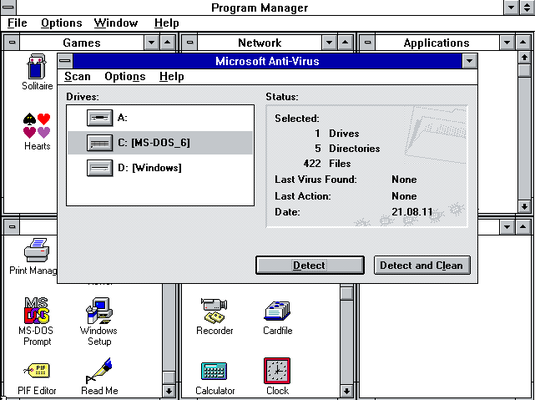Open the Scan menu in Anti-Virus

77,76
